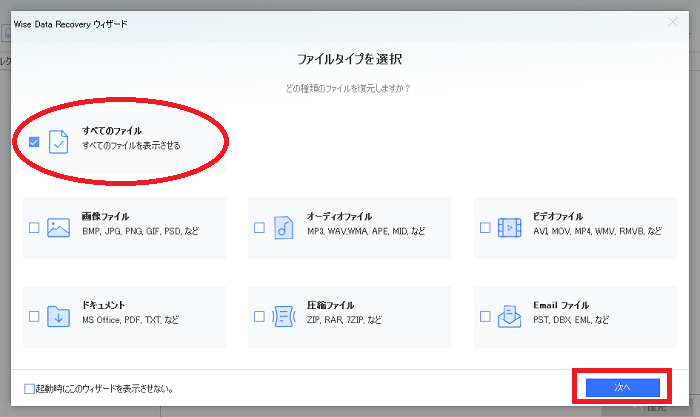This screenshot has width=700, height=417.
Task: Click the 圧縮ファイル label
Action: 330,305
